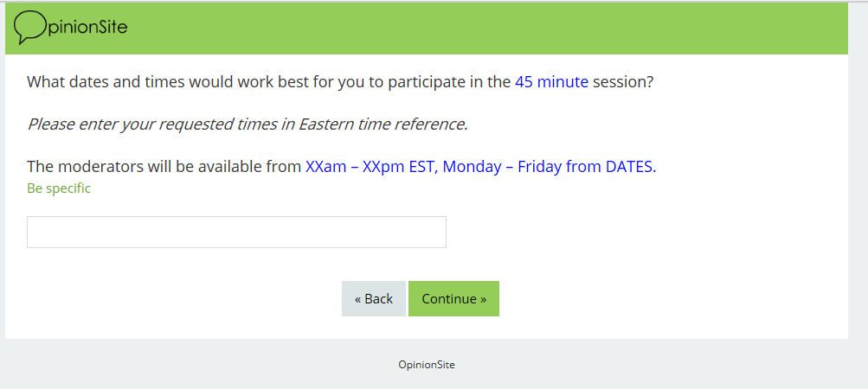The width and height of the screenshot is (868, 389).
Task: Click the green "Be specific" hint
Action: click(x=59, y=188)
